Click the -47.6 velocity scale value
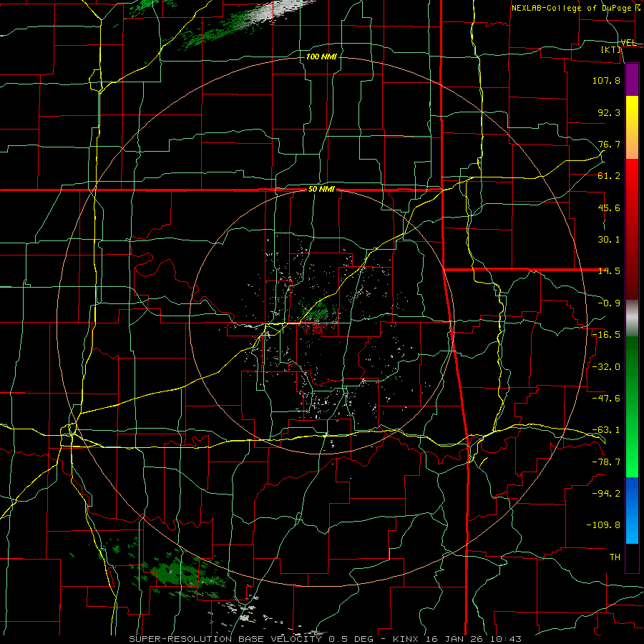 tap(606, 399)
